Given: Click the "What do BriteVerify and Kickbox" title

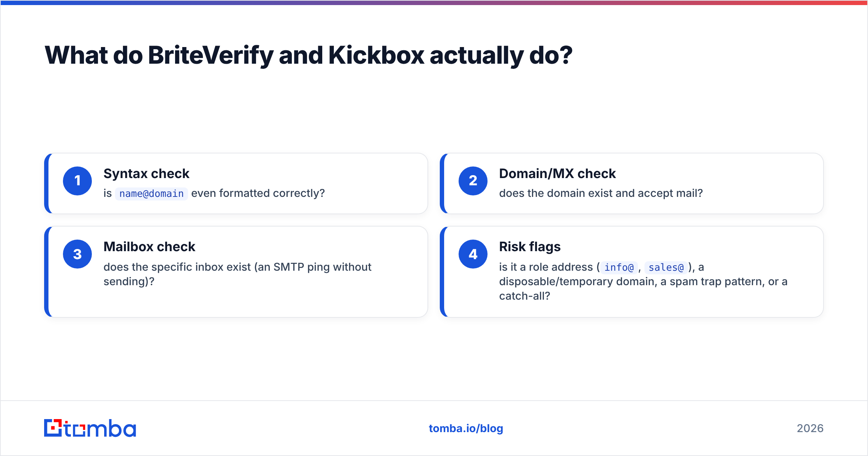Looking at the screenshot, I should click(x=309, y=55).
